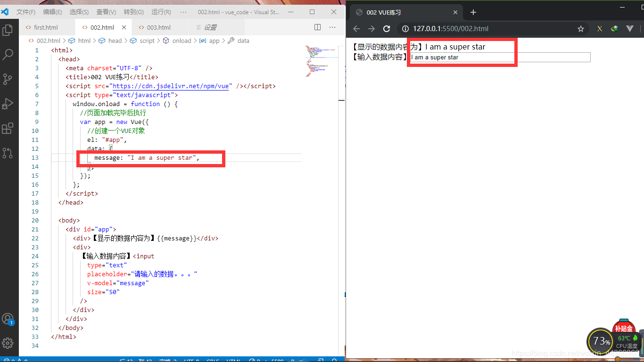Click data in the breadcrumb

[x=243, y=41]
